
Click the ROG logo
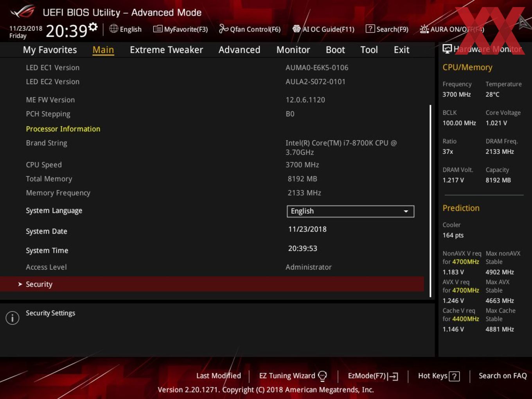pyautogui.click(x=22, y=12)
